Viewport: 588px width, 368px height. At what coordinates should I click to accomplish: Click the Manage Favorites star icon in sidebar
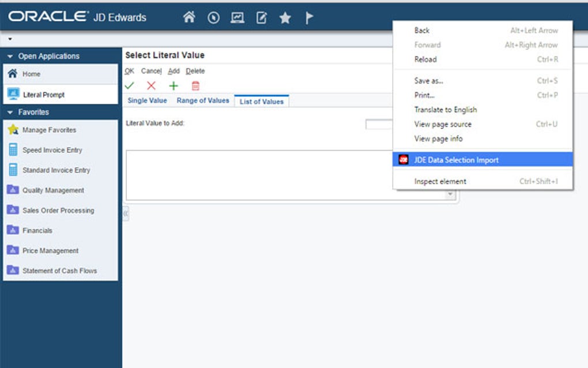click(14, 130)
